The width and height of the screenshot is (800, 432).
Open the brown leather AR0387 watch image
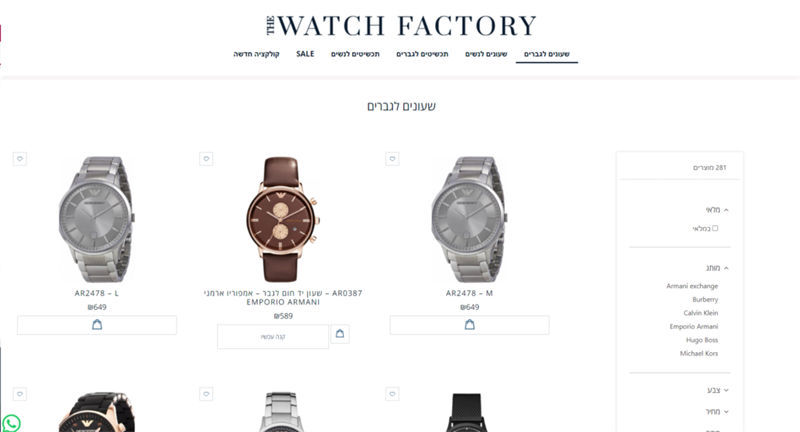pyautogui.click(x=283, y=219)
